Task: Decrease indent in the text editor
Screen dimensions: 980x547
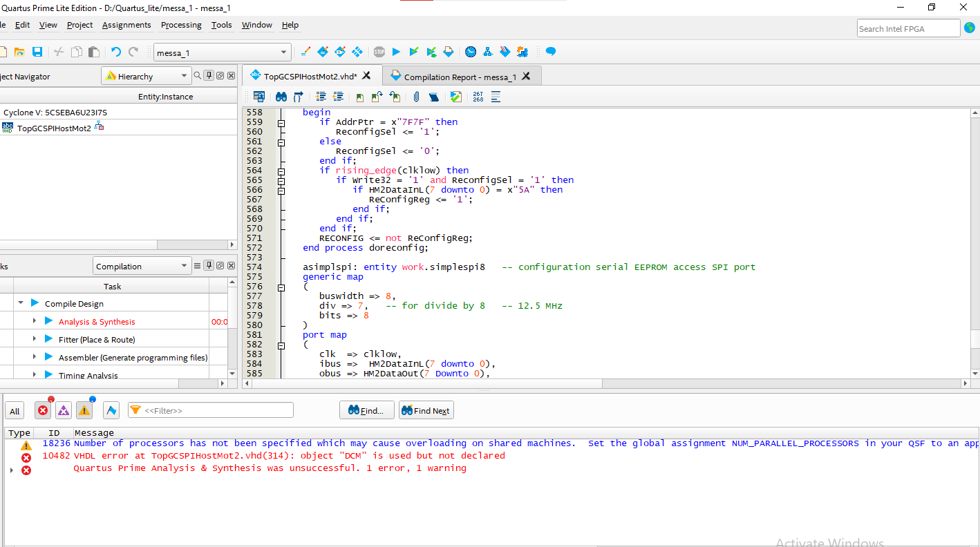Action: [x=339, y=97]
